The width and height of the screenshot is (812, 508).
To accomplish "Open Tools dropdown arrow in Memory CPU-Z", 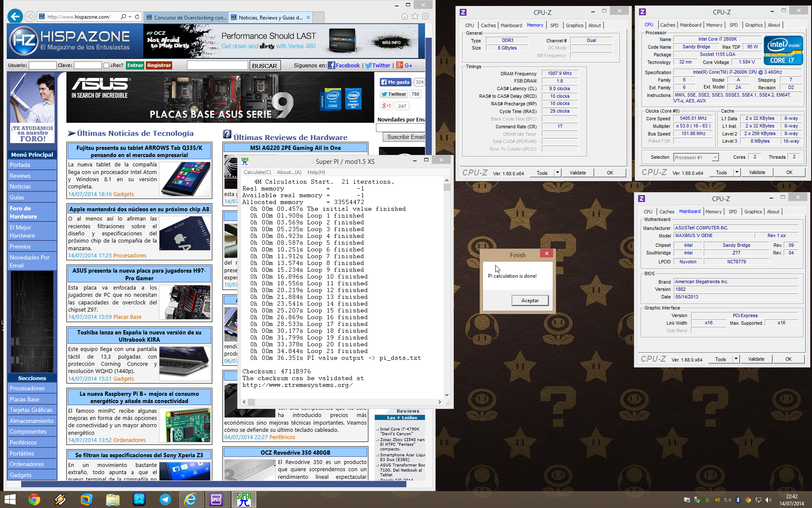I will click(557, 173).
